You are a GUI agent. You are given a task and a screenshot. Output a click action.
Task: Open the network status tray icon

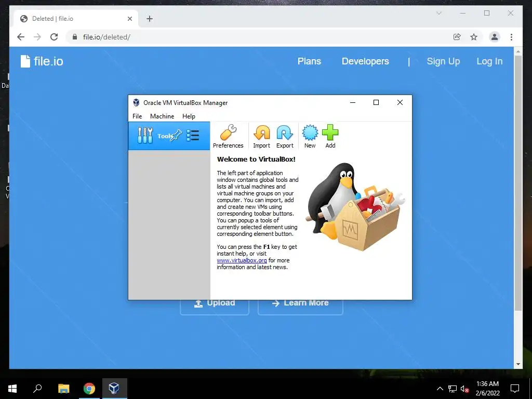[453, 389]
